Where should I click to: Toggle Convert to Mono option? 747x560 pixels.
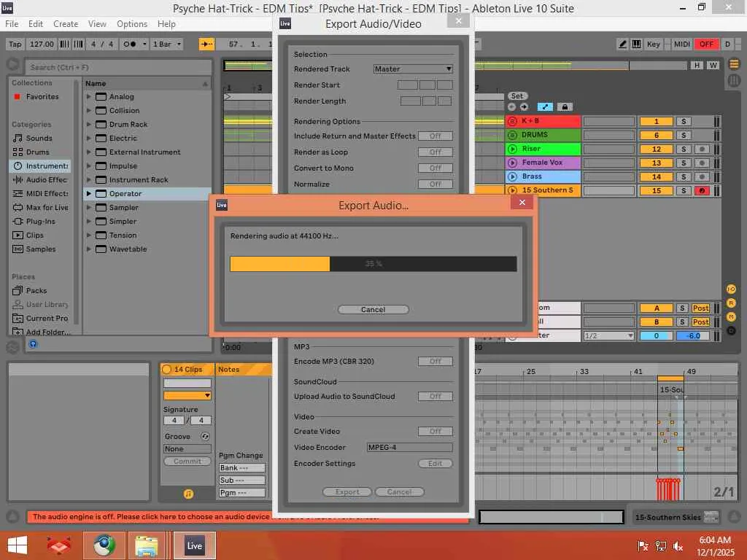click(435, 168)
